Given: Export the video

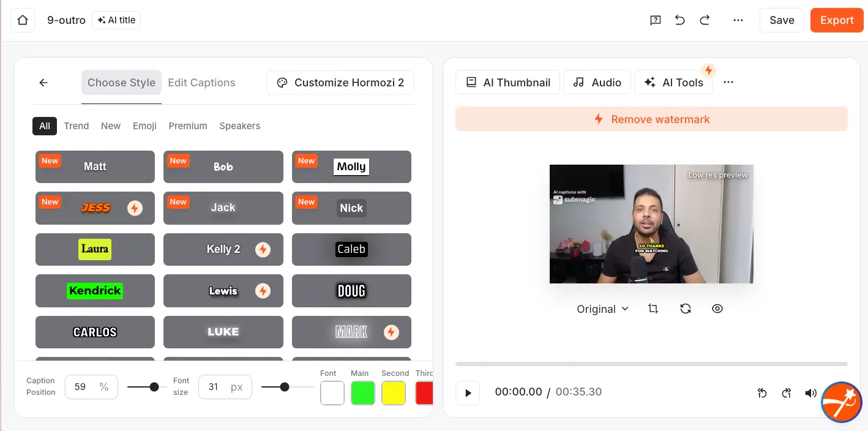Looking at the screenshot, I should [836, 20].
